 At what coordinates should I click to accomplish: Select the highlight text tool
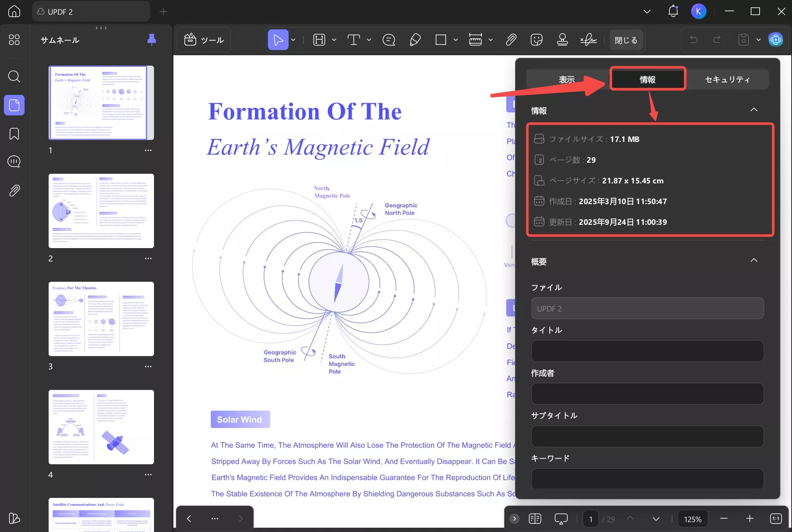(319, 40)
